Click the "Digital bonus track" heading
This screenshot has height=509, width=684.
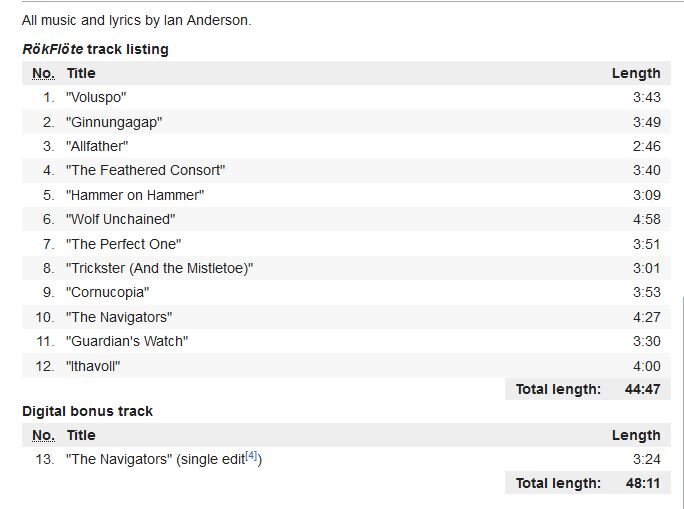[x=87, y=411]
